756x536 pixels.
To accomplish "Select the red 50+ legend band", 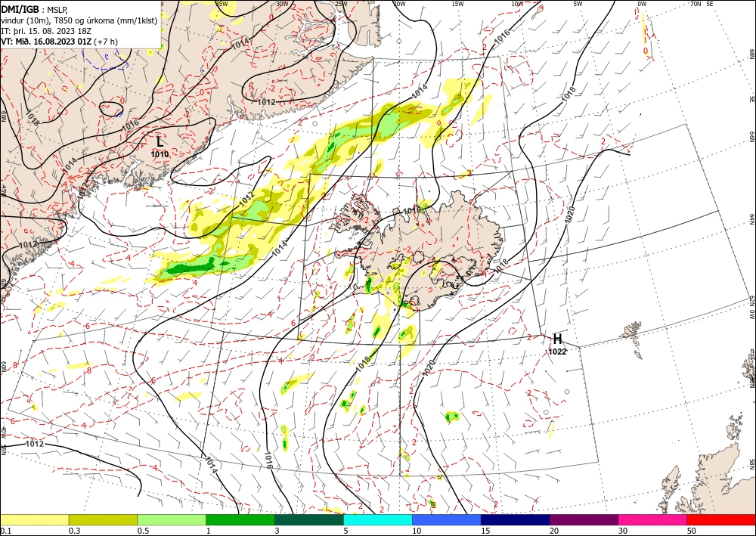I will [721, 519].
